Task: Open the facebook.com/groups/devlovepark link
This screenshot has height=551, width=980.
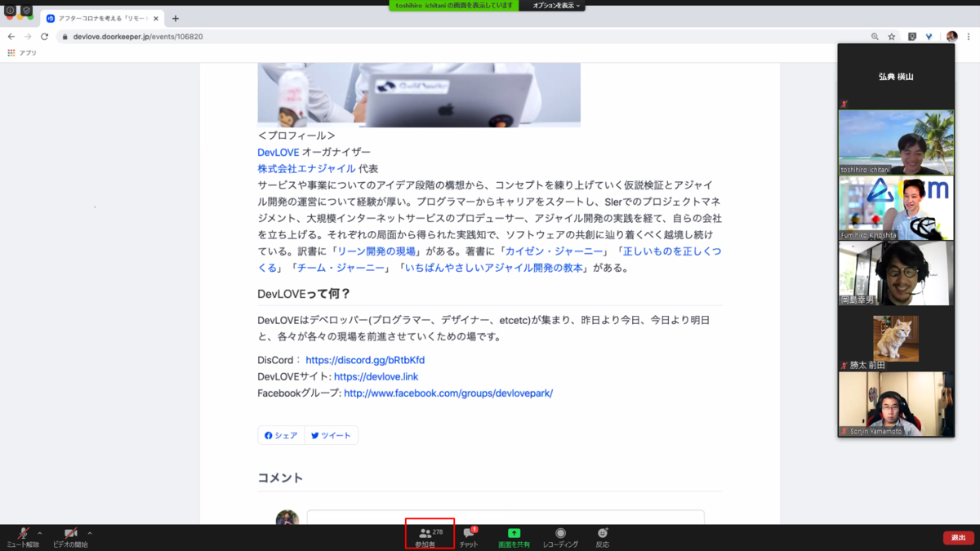Action: [448, 393]
